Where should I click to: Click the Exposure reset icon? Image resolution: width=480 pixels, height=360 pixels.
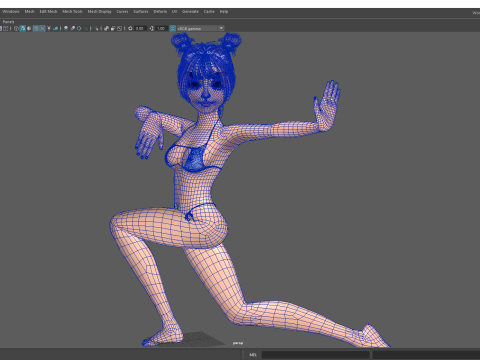(x=130, y=29)
